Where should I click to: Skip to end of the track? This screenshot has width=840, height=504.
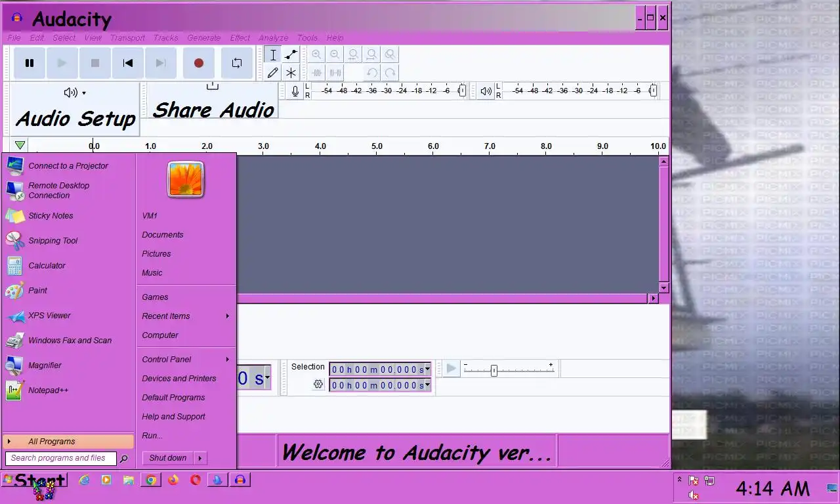tap(161, 63)
